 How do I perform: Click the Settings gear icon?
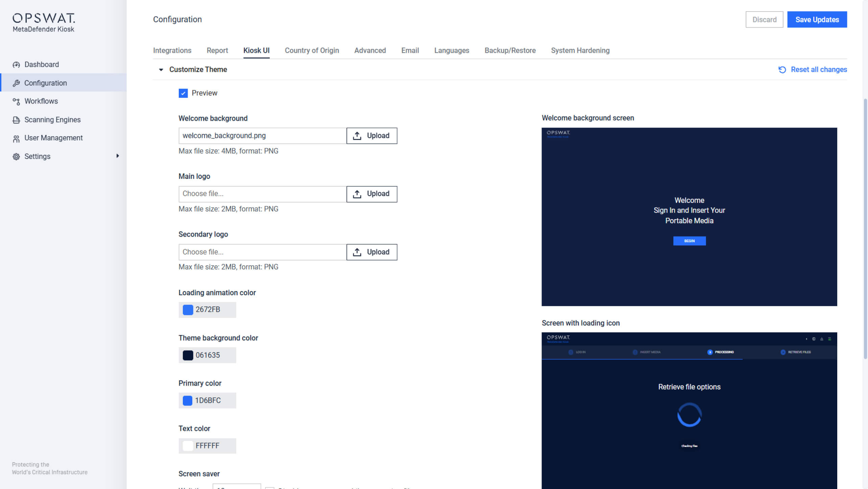(x=16, y=156)
